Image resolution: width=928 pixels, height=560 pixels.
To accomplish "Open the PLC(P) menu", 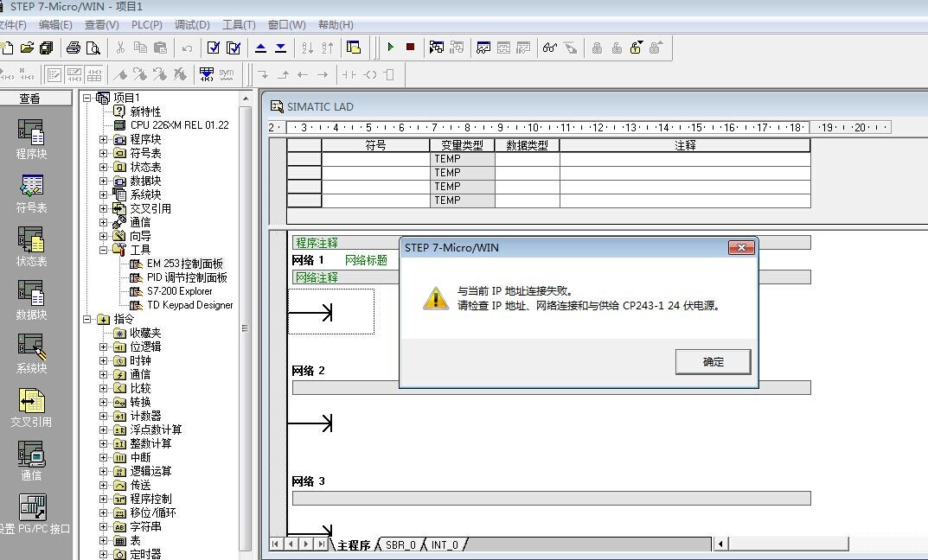I will click(x=147, y=25).
